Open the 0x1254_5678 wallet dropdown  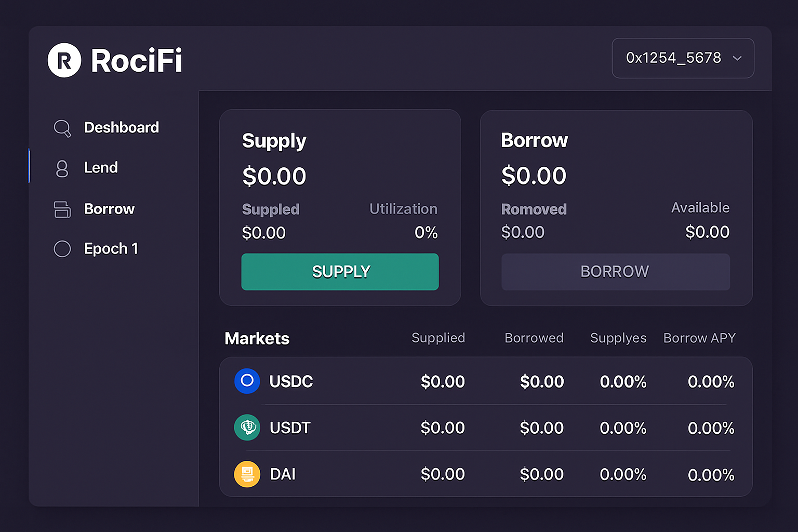click(683, 58)
